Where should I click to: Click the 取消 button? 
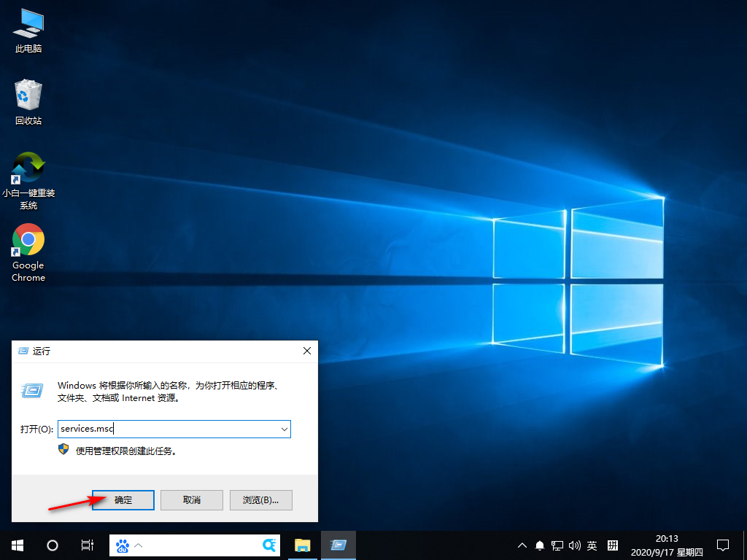191,500
